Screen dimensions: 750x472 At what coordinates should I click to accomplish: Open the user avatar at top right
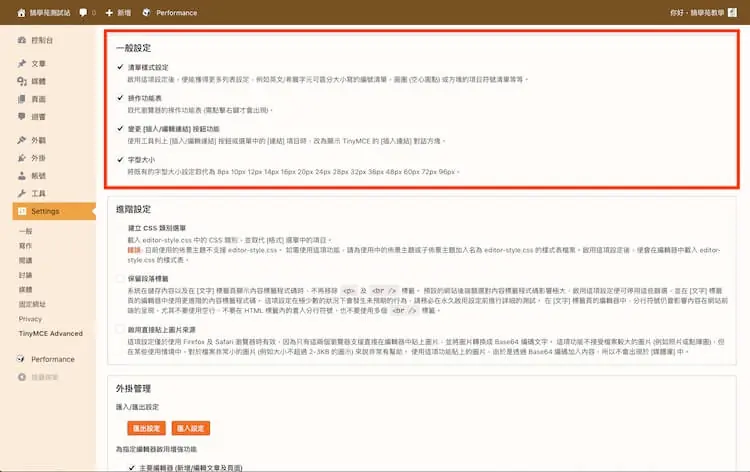click(732, 13)
